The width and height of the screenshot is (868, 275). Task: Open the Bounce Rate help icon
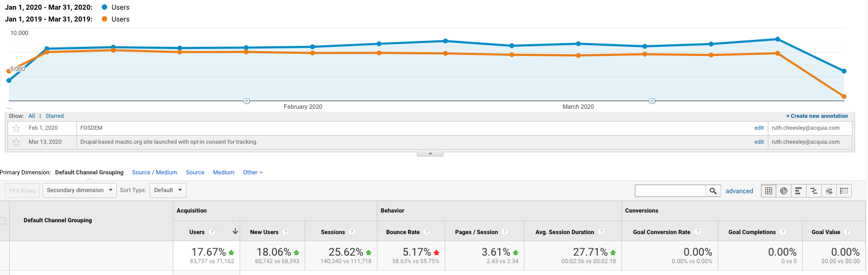[427, 232]
